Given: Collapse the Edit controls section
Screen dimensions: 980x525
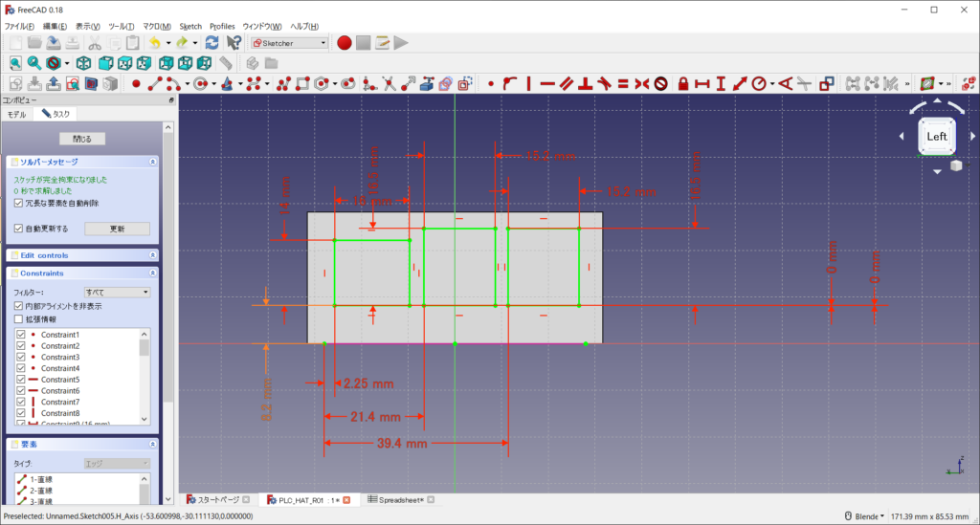Looking at the screenshot, I should point(152,255).
